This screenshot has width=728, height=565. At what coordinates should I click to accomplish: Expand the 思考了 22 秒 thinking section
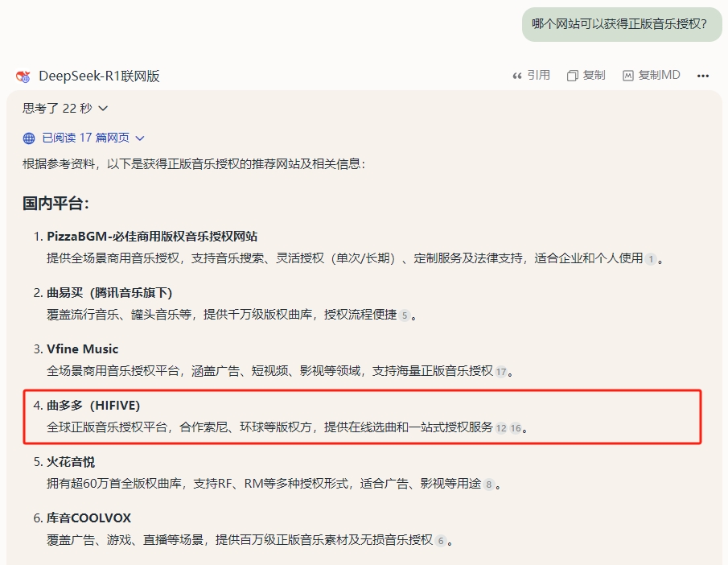(65, 108)
